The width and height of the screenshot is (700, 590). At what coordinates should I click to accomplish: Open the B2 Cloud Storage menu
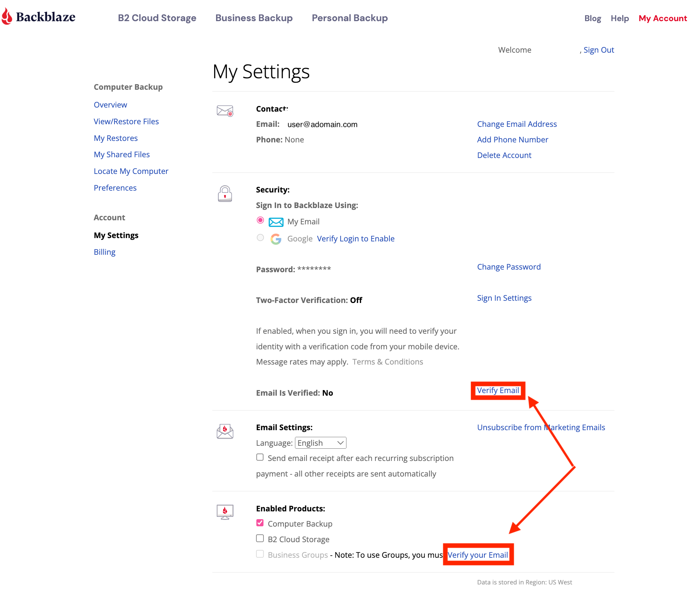(x=157, y=18)
